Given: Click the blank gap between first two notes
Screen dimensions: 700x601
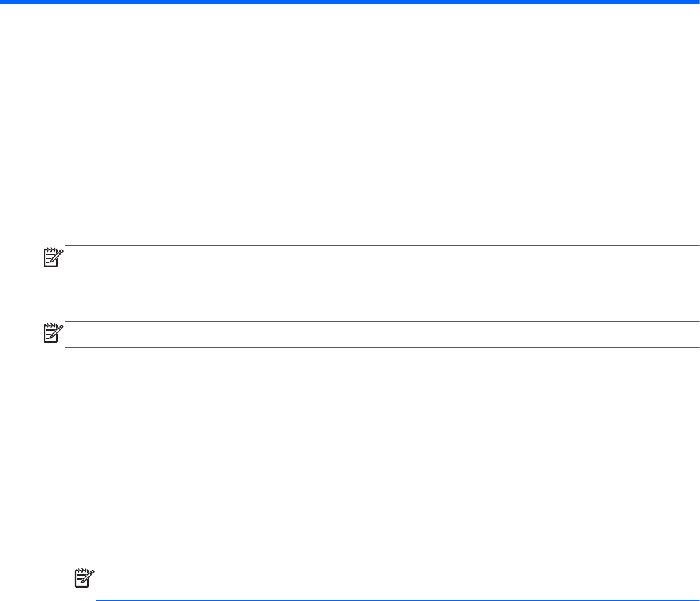Looking at the screenshot, I should (x=381, y=297).
